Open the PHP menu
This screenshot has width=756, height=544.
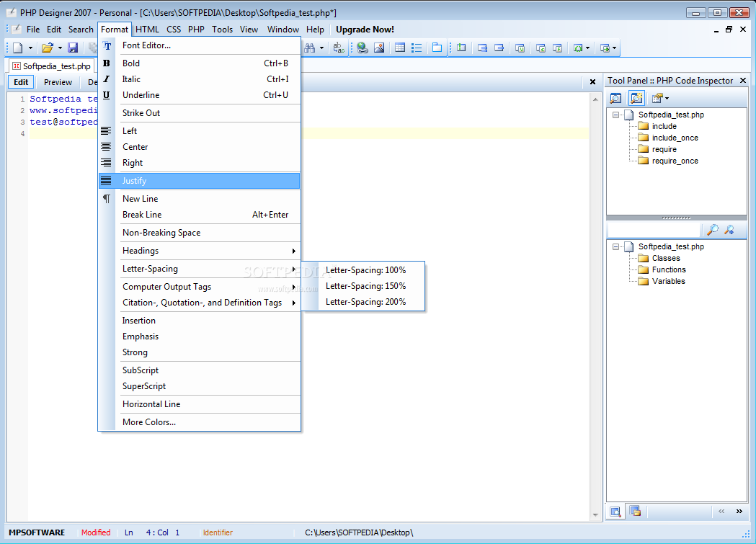pos(196,30)
